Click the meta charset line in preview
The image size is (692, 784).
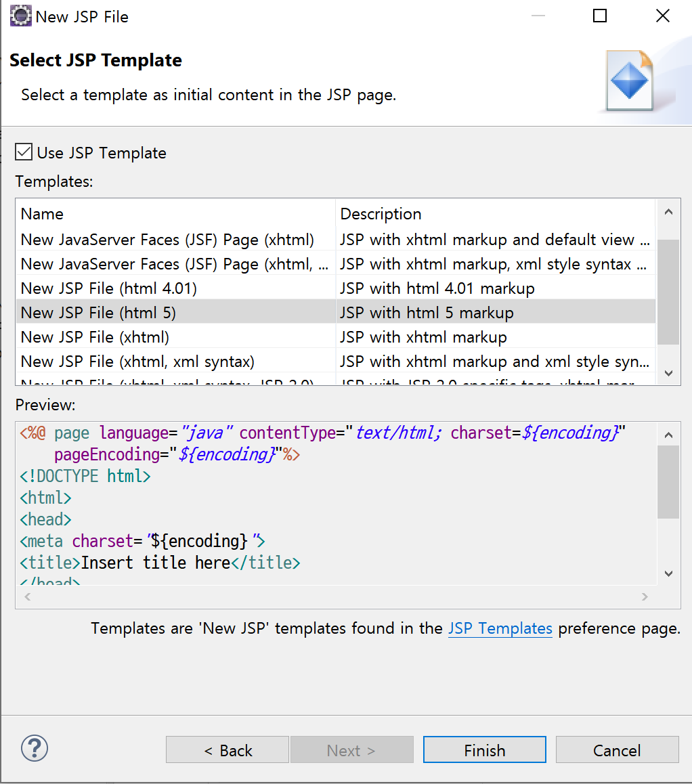click(142, 541)
